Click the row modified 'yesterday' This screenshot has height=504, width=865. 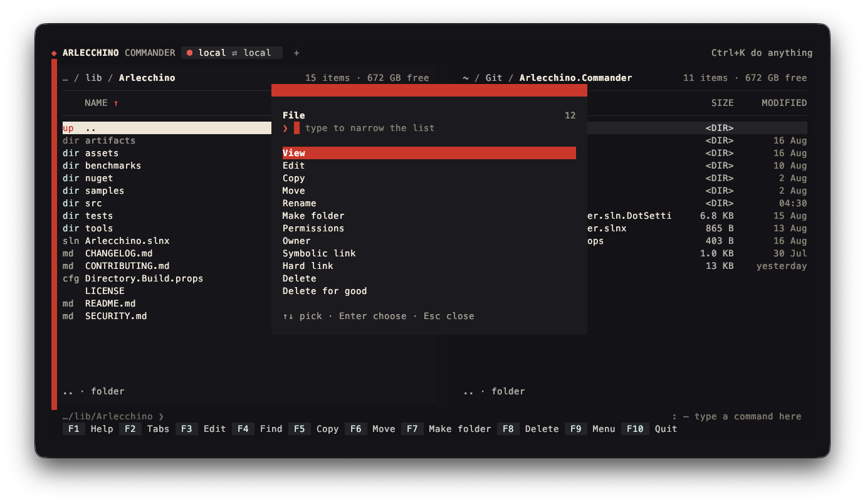(x=697, y=266)
